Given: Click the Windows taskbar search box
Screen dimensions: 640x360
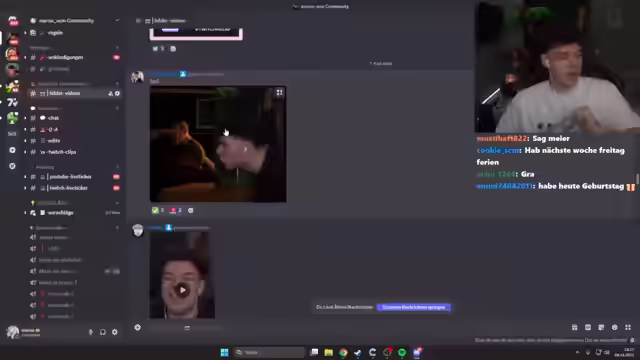Looking at the screenshot, I should [x=269, y=352].
